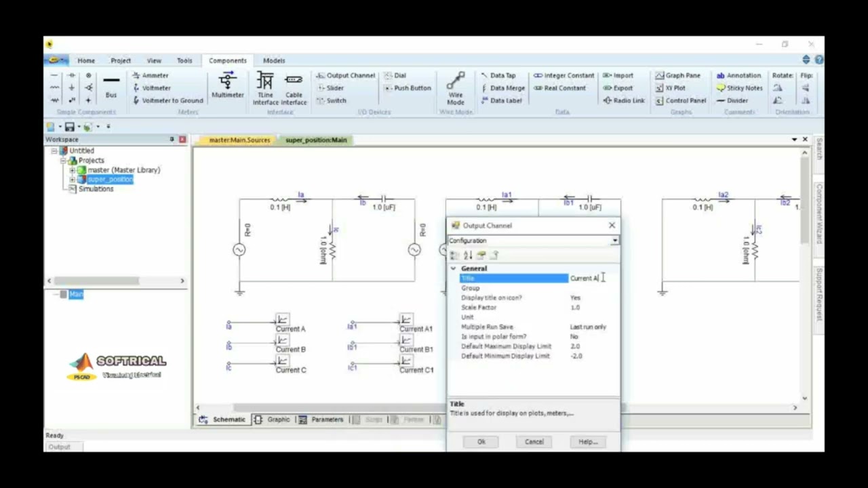Screen dimensions: 868x488
Task: Switch to the Project ribbon tab
Action: (x=121, y=60)
